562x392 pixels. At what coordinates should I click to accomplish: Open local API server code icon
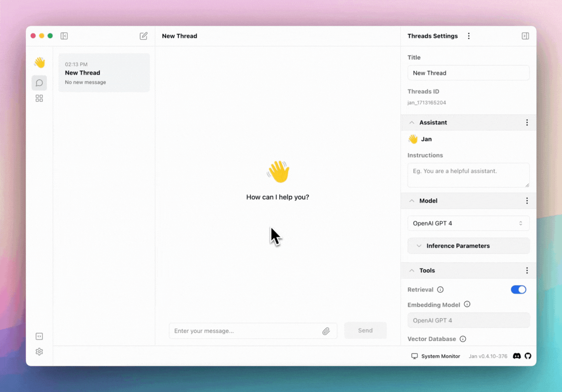39,336
